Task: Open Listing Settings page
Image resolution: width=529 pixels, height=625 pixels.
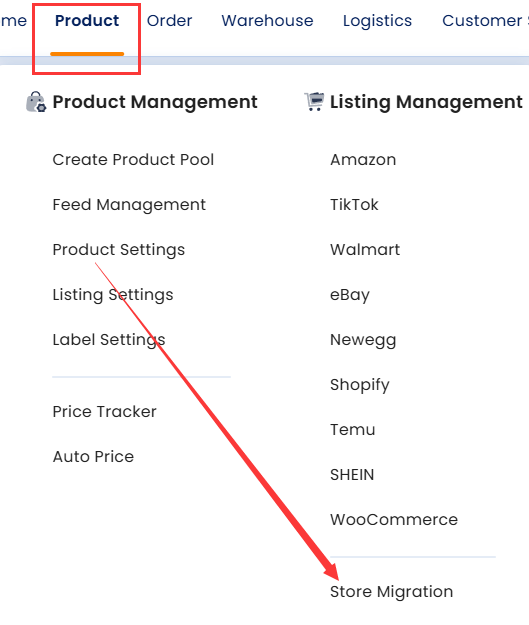Action: 113,295
